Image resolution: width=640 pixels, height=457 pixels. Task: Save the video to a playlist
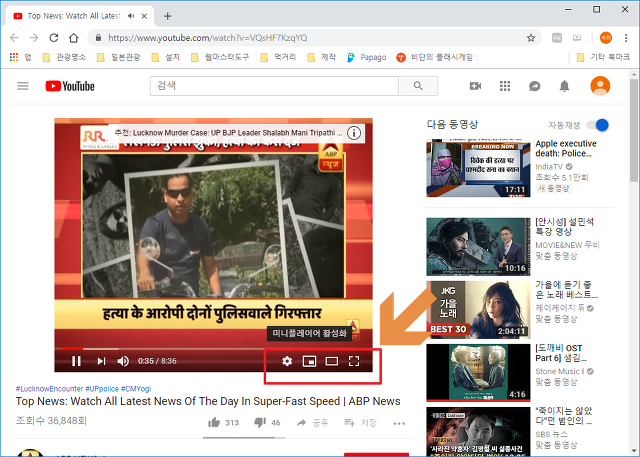coord(360,423)
